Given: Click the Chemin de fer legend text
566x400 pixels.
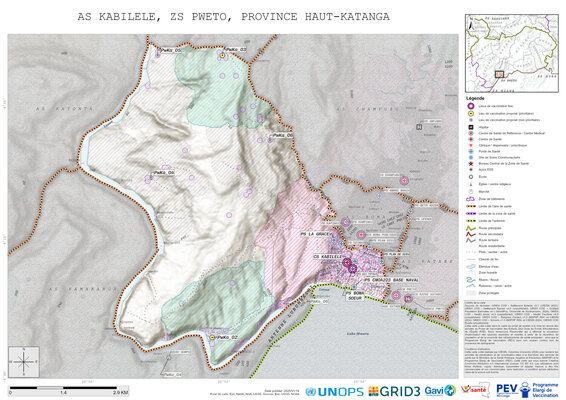Looking at the screenshot, I should click(x=488, y=259).
